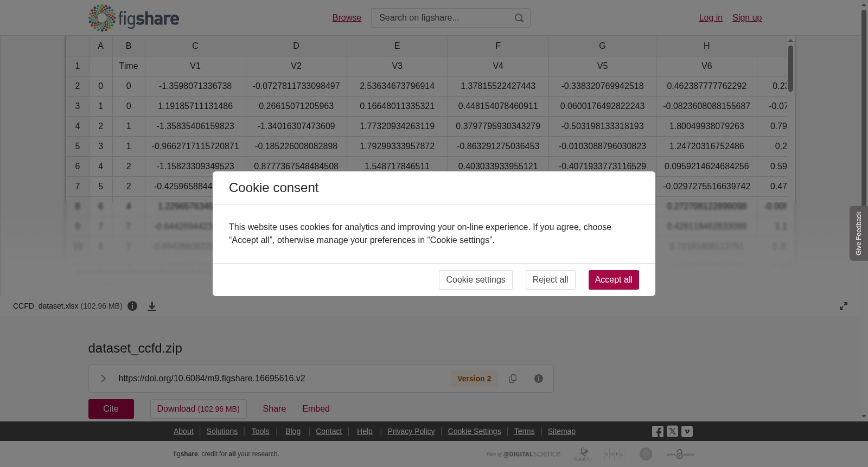This screenshot has width=868, height=467.
Task: Open Cookie settings in dialog
Action: [476, 280]
